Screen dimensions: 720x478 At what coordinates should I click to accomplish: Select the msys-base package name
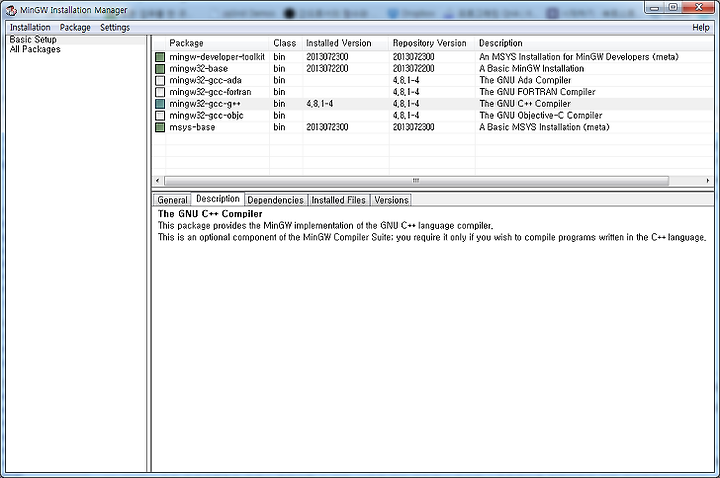tap(192, 127)
